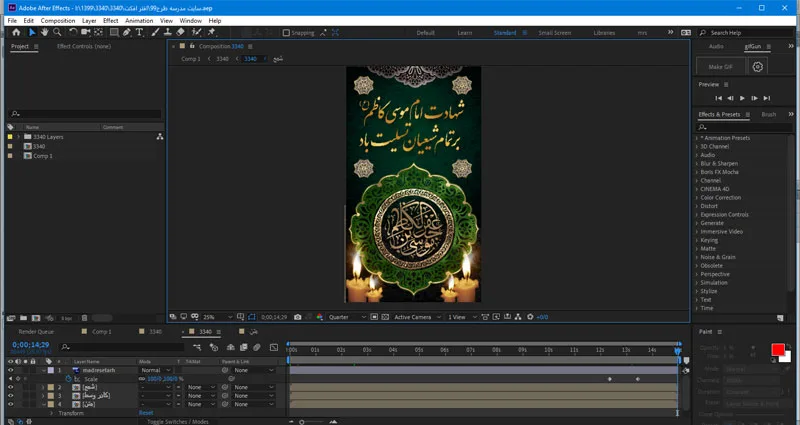Viewport: 800px width, 425px height.
Task: Open the 25% magnification dropdown
Action: [217, 317]
